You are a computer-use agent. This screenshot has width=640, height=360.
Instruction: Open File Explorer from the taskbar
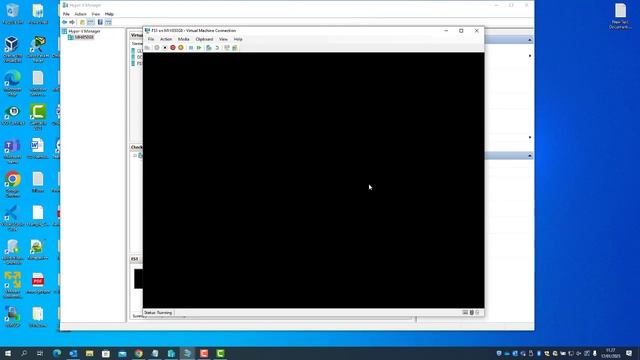pos(89,353)
